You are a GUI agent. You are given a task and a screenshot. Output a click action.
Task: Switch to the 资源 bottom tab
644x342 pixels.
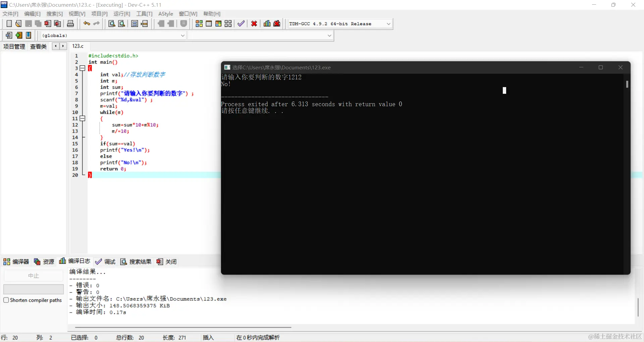tap(44, 262)
